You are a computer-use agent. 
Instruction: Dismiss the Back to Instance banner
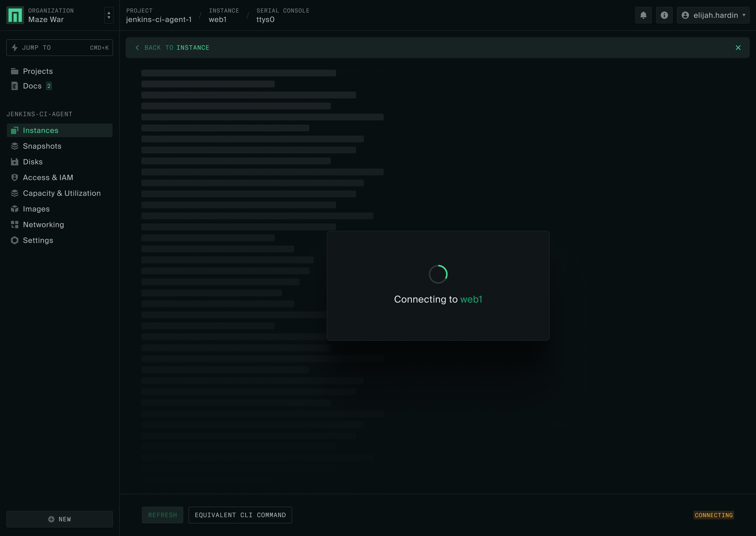738,48
